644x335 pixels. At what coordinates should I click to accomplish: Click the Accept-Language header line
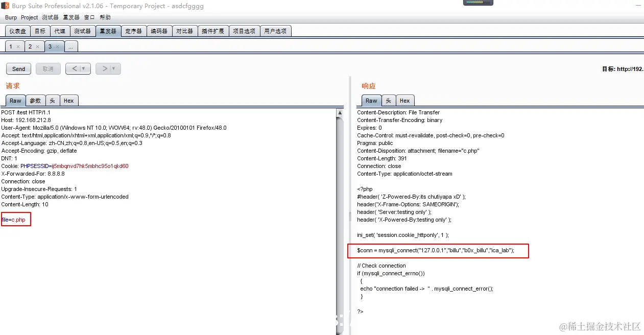click(72, 143)
